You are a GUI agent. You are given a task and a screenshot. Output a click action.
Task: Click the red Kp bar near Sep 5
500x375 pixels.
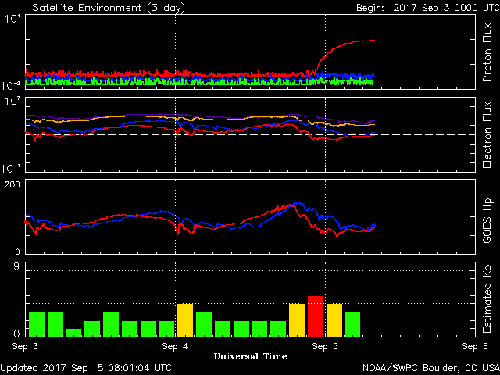click(315, 316)
